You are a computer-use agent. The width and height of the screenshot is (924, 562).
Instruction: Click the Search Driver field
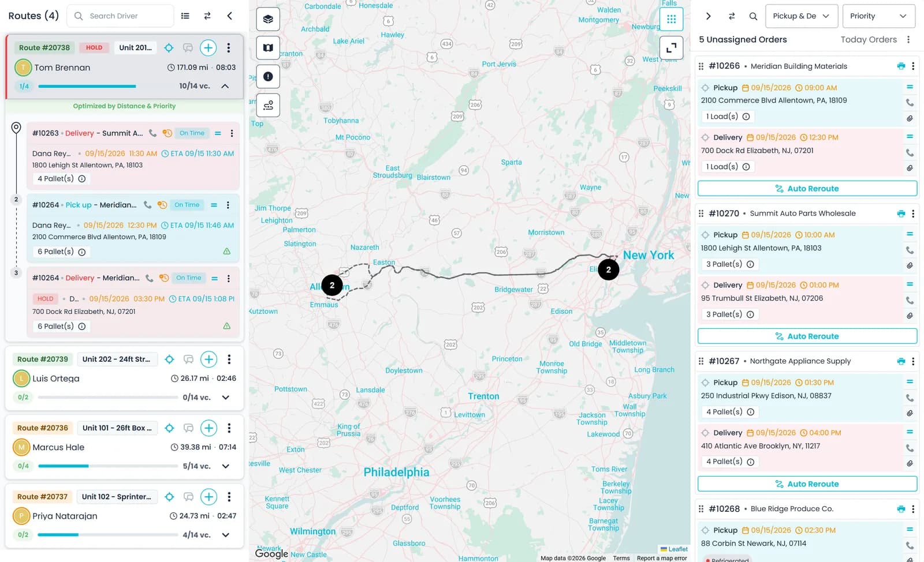[120, 16]
